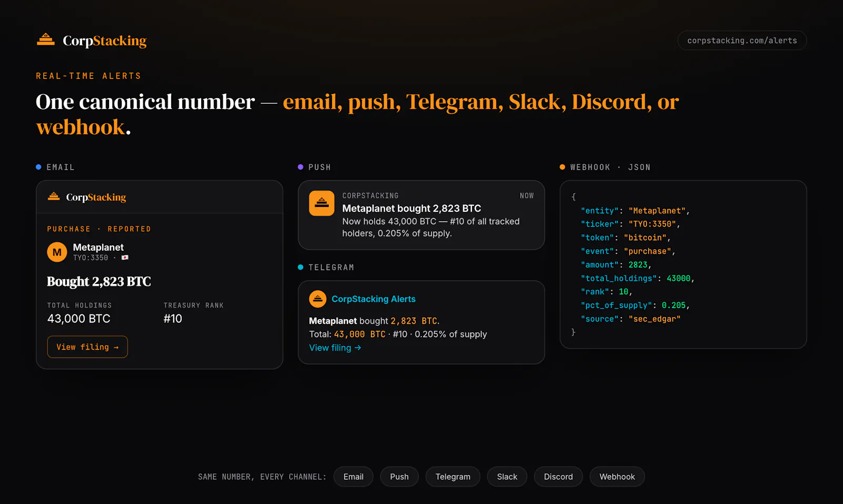Click the SAME NUMBER, EVERY CHANNEL label

click(262, 477)
